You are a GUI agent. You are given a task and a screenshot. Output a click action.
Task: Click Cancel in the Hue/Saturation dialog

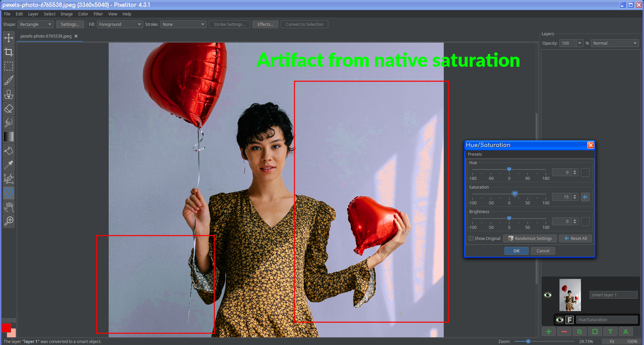pos(543,251)
